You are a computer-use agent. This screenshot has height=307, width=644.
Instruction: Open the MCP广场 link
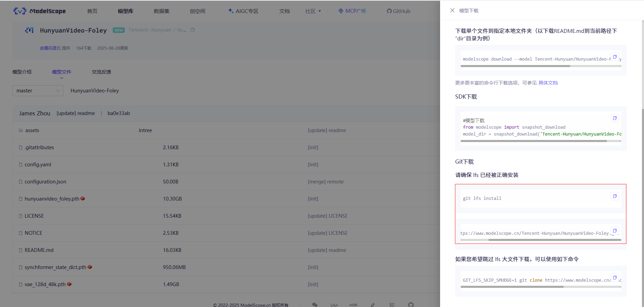[x=352, y=11]
